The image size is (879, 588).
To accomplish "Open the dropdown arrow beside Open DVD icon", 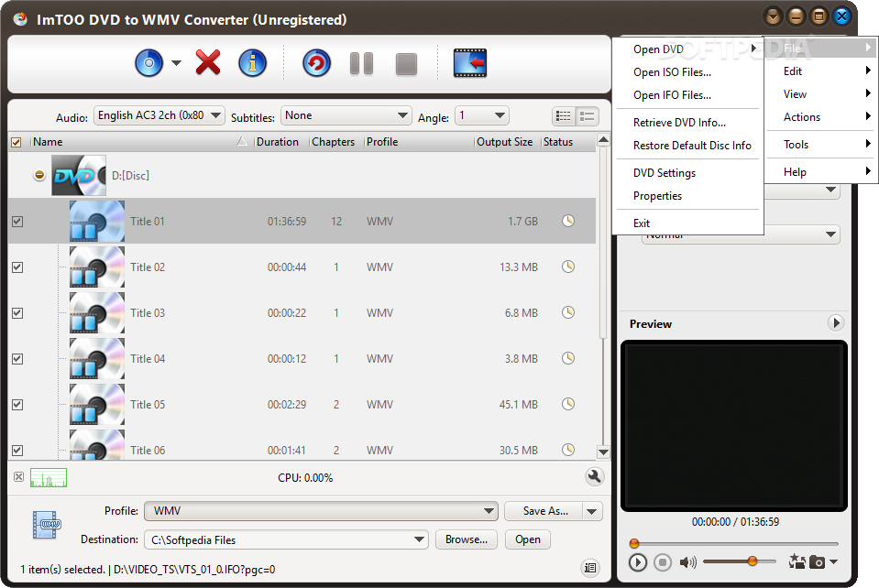I will coord(176,63).
